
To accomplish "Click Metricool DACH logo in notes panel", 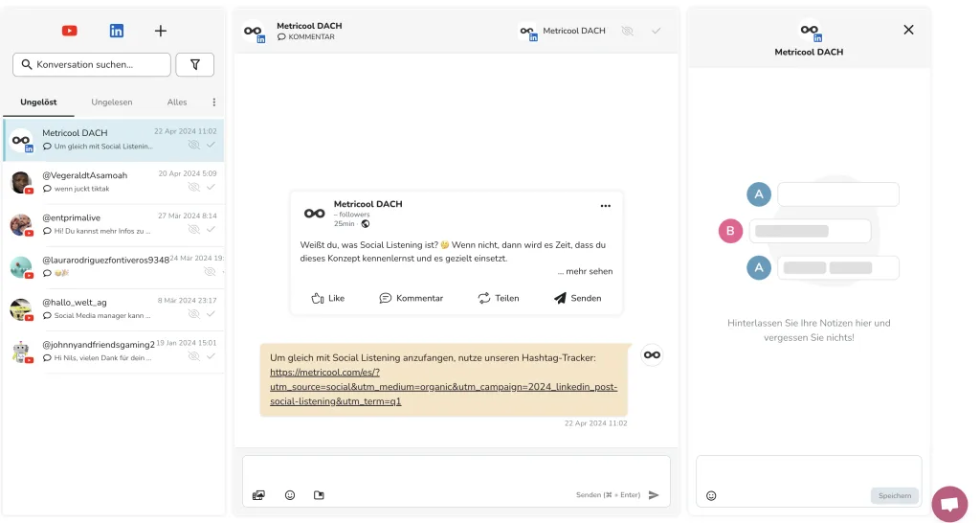I will click(810, 30).
